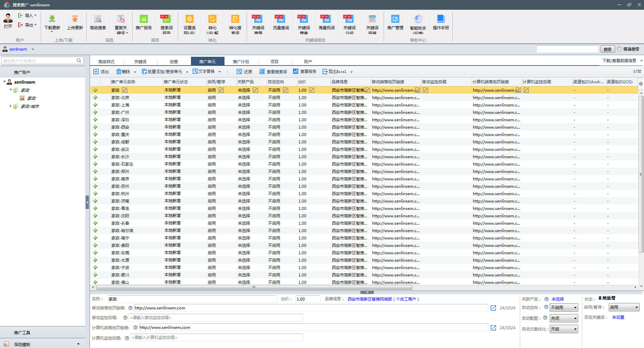Click the 搜索 button
Screen dimensions: 644x348
coord(607,49)
